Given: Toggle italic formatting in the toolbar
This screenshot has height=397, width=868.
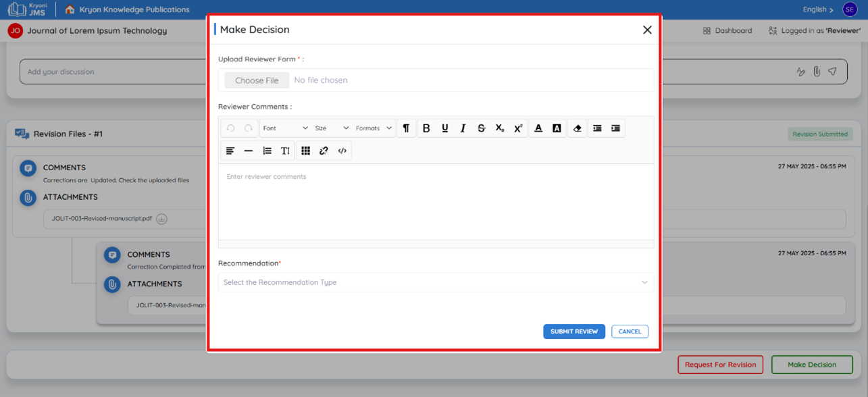Looking at the screenshot, I should (463, 128).
